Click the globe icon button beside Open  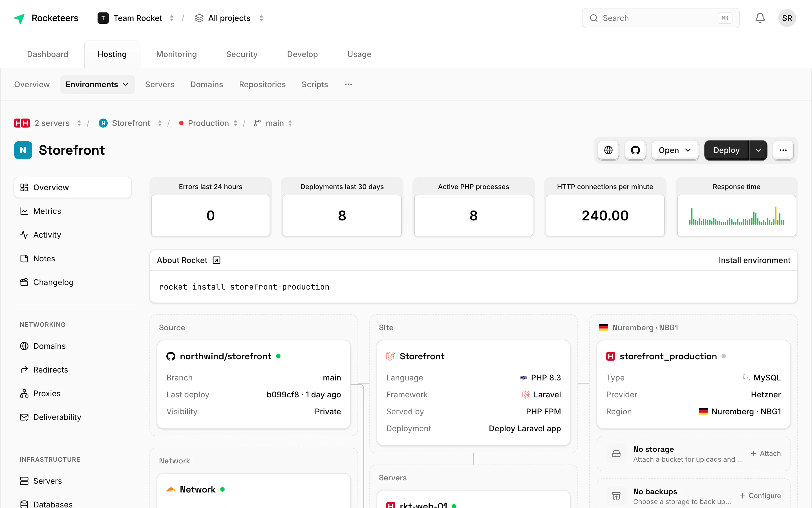point(608,150)
